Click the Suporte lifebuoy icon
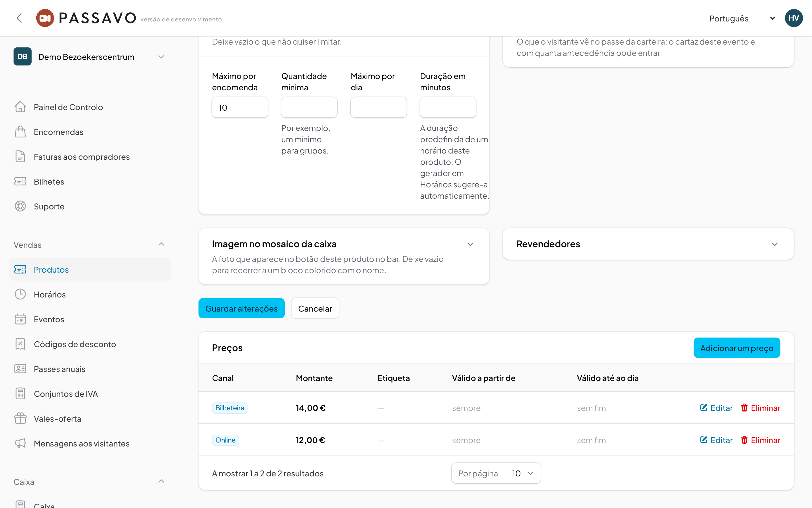This screenshot has width=812, height=508. click(x=21, y=206)
